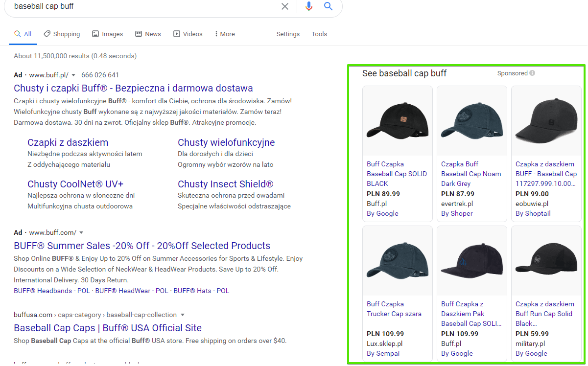Click By Google under the military.pl cap
588x366 pixels.
531,353
